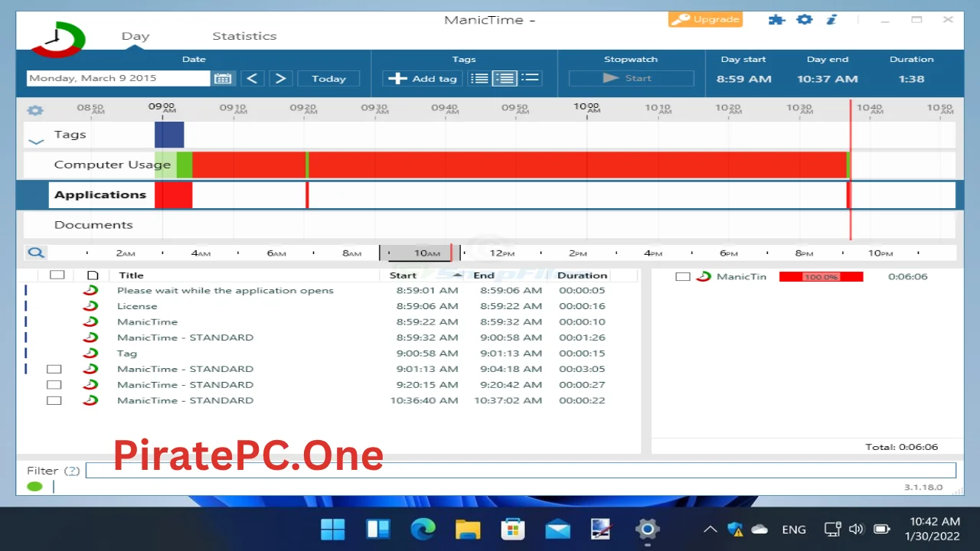
Task: Select the first tag list view icon
Action: coord(479,78)
